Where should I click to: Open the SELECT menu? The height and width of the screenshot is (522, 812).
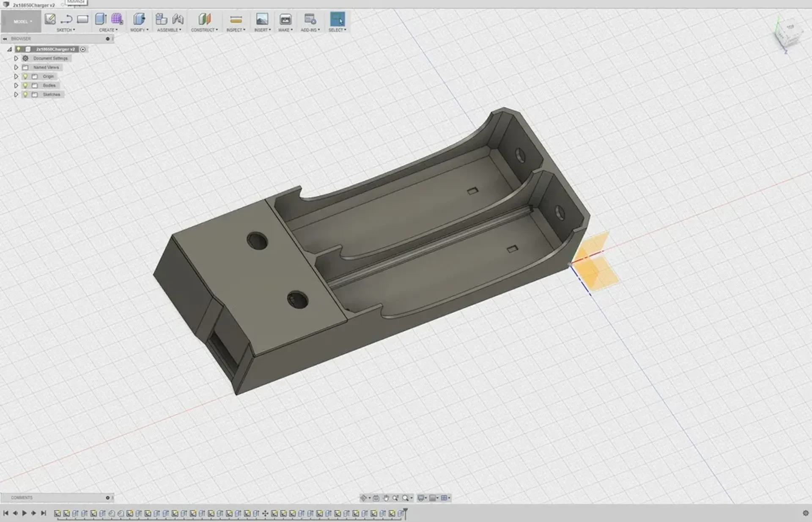337,30
